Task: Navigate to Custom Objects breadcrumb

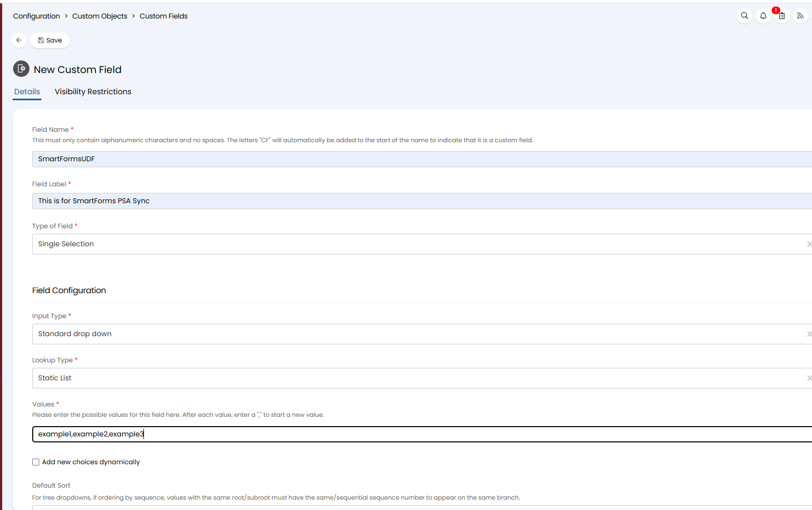Action: click(x=100, y=16)
